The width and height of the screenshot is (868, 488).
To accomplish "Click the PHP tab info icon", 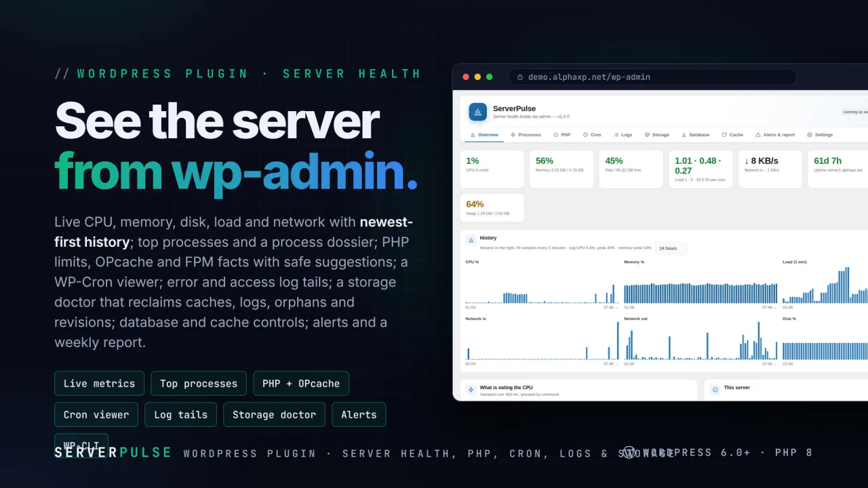I will tap(556, 135).
